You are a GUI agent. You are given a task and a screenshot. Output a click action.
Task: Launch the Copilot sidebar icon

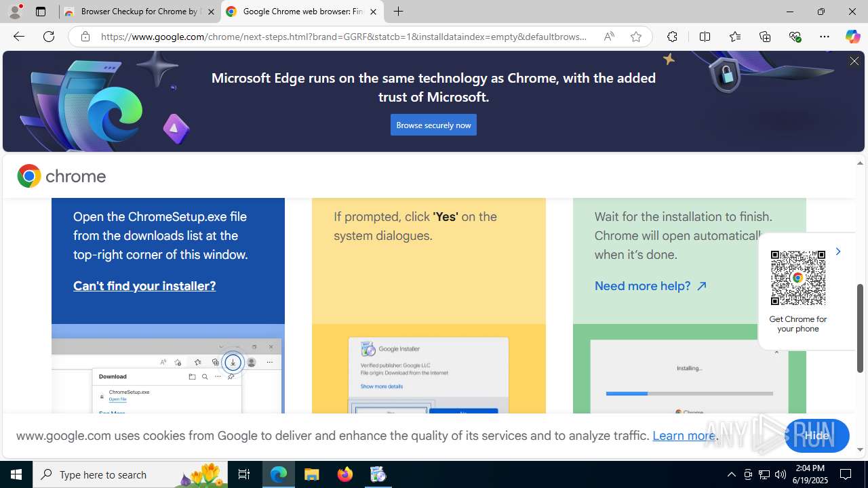click(x=852, y=37)
